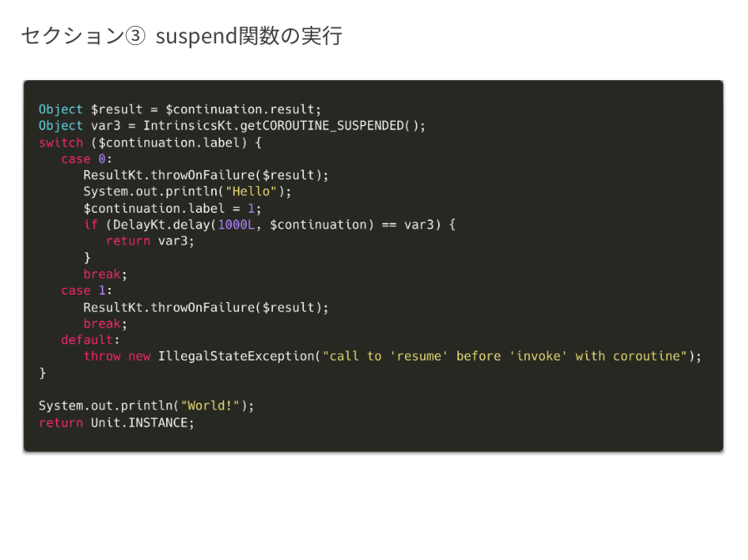This screenshot has width=748, height=560.
Task: Click the second 'ResultKt.throwOnFailure($result)' line
Action: [x=206, y=307]
